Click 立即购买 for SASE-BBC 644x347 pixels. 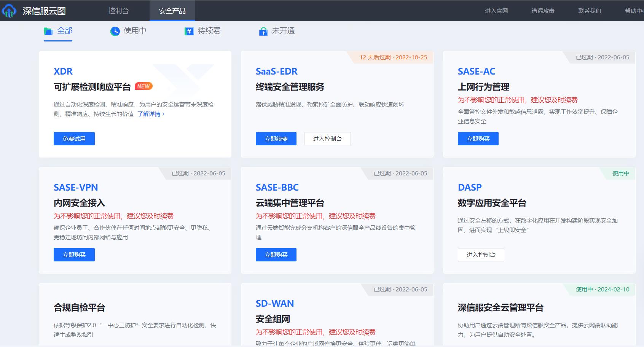(x=276, y=255)
